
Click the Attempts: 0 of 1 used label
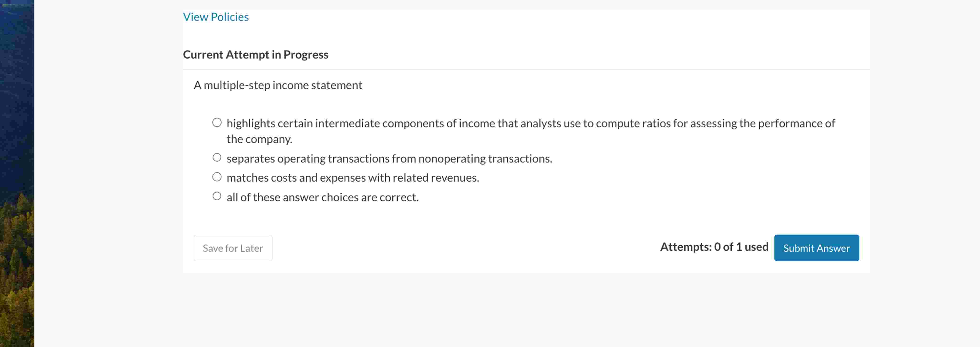click(x=714, y=247)
